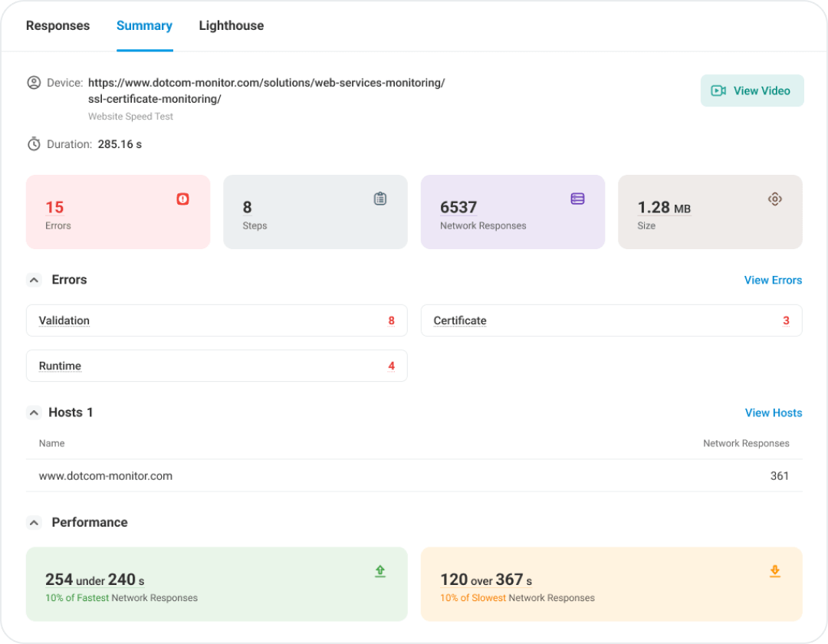This screenshot has height=644, width=828.
Task: Click the size target icon on the Size card
Action: click(775, 198)
